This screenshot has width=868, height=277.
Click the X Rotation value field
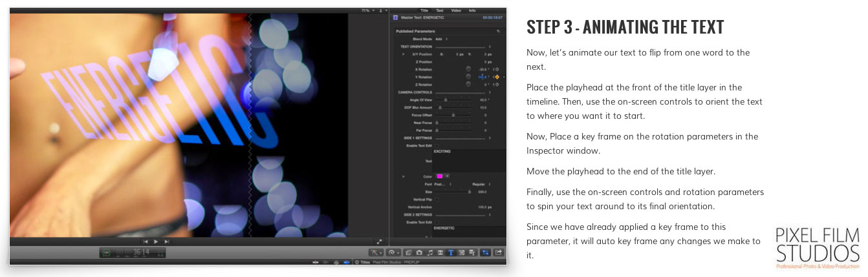coord(483,69)
